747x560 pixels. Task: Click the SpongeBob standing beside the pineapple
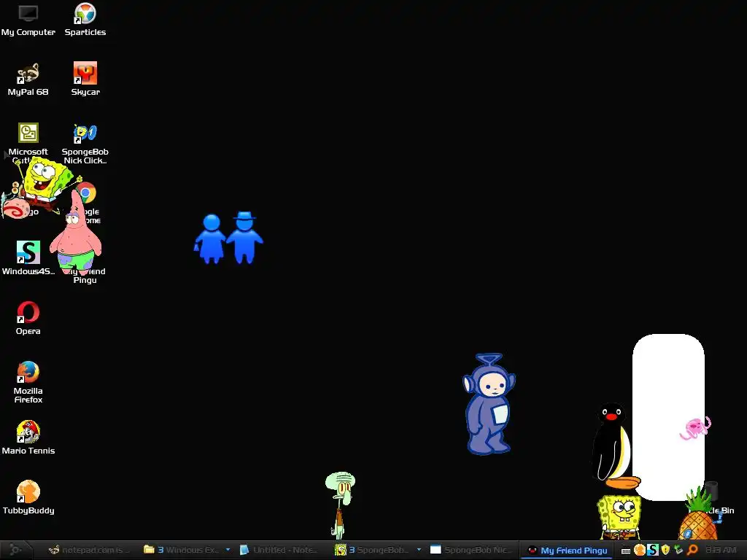point(619,517)
